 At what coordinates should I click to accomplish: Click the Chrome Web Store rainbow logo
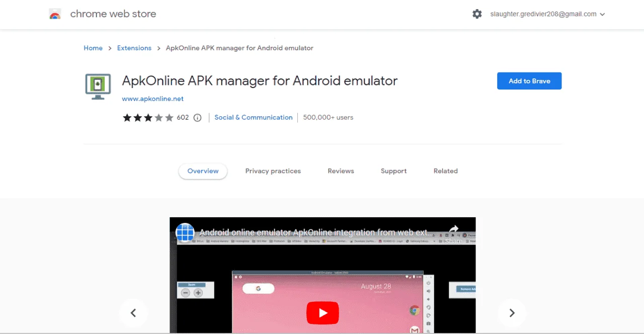tap(55, 14)
